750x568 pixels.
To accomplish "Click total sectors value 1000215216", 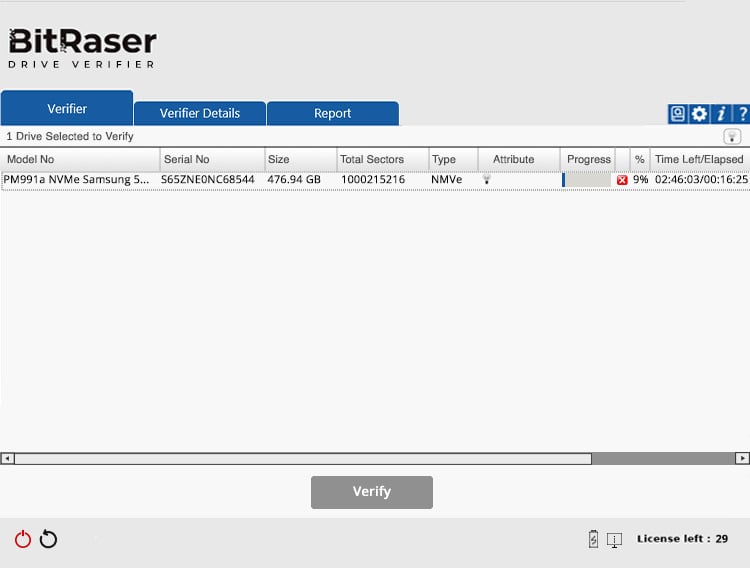I will [373, 179].
